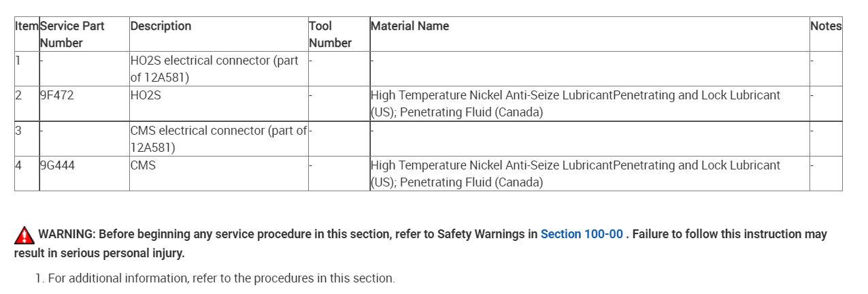Click row 4 material name text
This screenshot has width=868, height=294.
coord(575,174)
